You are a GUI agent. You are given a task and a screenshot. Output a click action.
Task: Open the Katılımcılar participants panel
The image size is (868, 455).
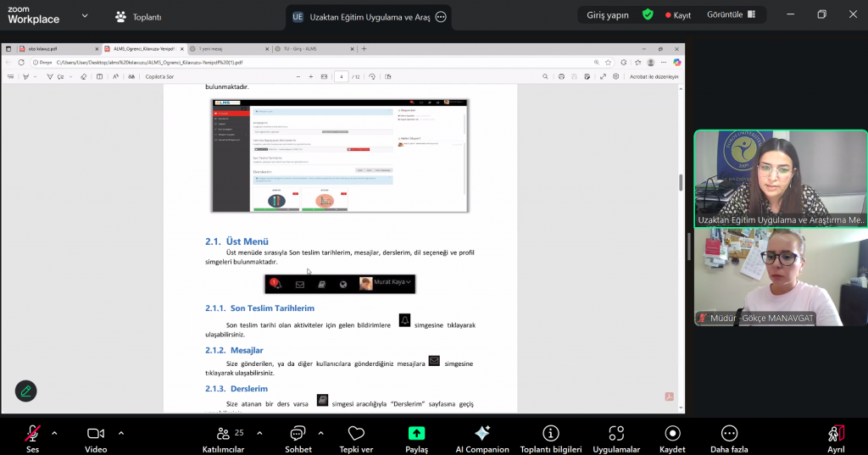click(x=223, y=437)
